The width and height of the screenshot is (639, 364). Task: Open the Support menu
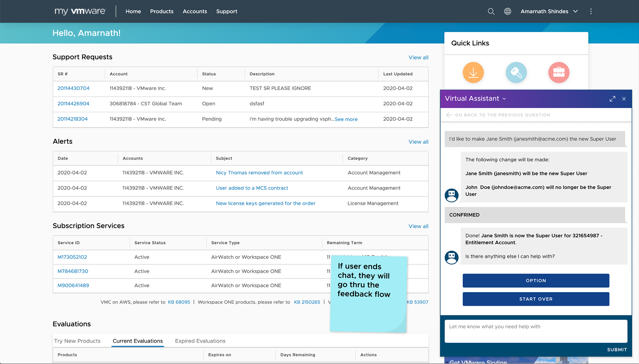[227, 11]
